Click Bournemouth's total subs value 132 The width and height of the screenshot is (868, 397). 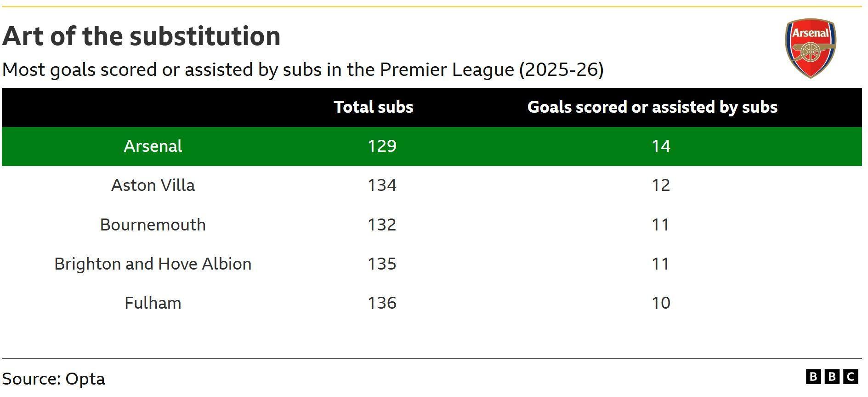[382, 225]
